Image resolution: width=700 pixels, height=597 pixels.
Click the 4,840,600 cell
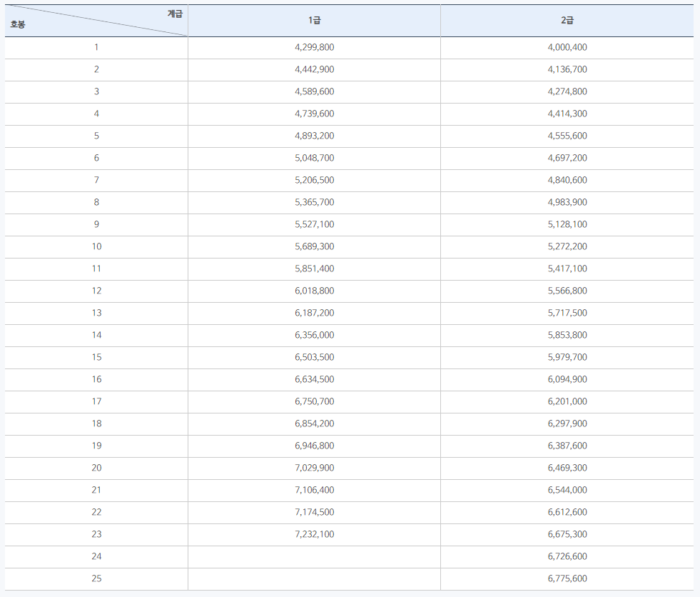coord(567,180)
